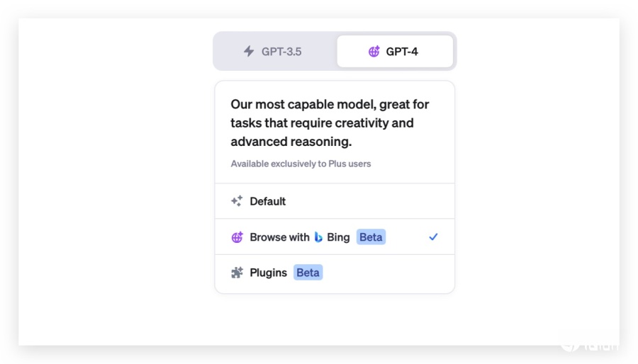The image size is (638, 364).
Task: Click the Beta badge next to Plugins
Action: point(308,272)
